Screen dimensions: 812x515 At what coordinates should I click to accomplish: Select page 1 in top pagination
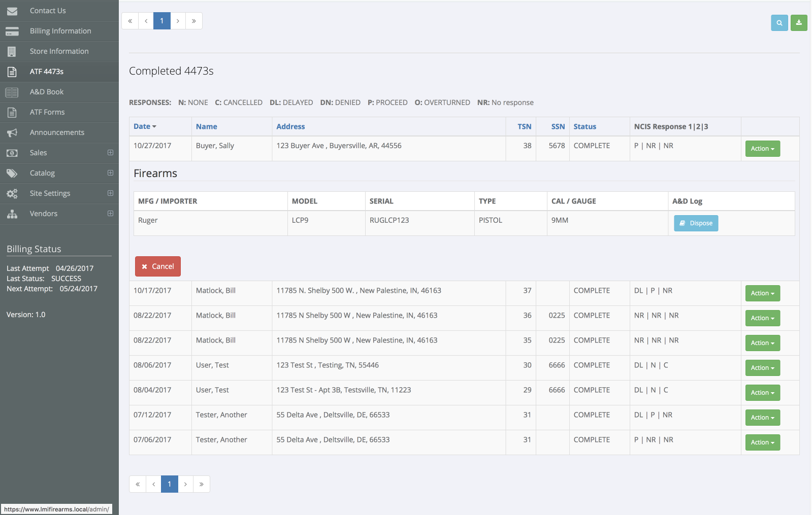coord(162,21)
